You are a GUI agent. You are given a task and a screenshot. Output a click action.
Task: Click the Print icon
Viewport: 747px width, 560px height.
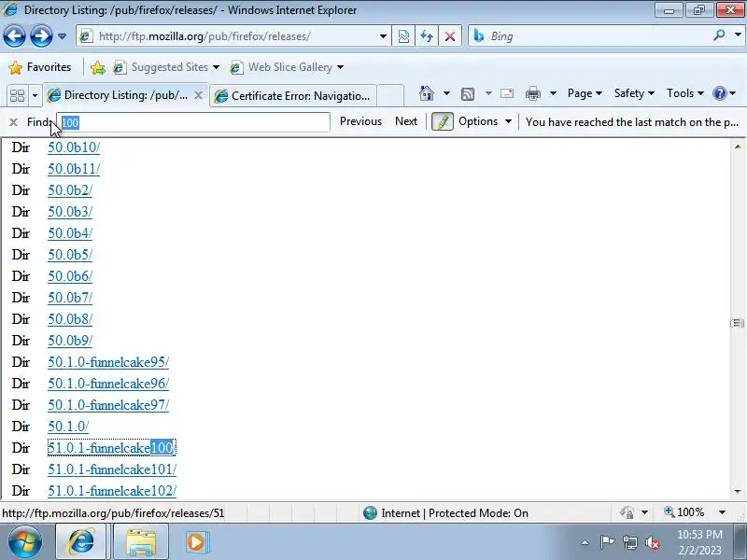(x=532, y=94)
